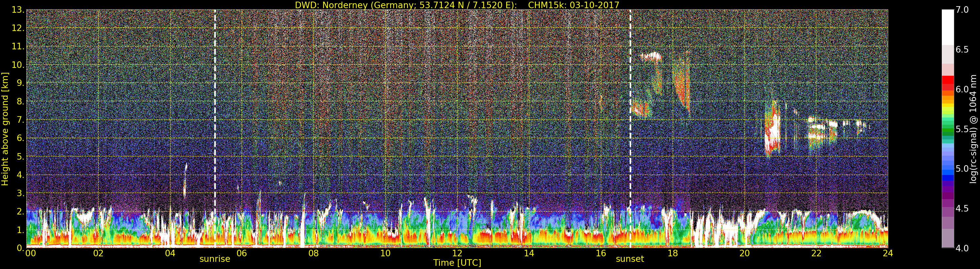Click the "3." height axis tick label

pos(20,193)
